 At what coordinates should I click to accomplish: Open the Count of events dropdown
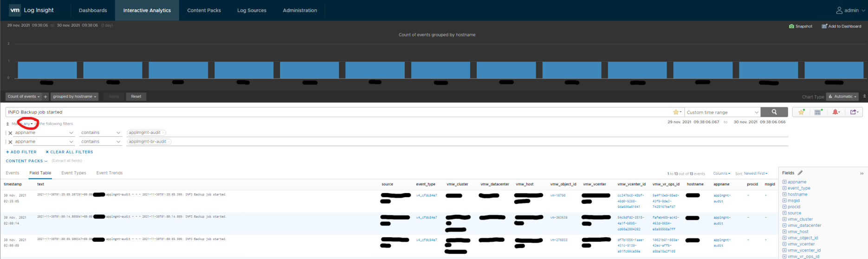click(x=24, y=97)
